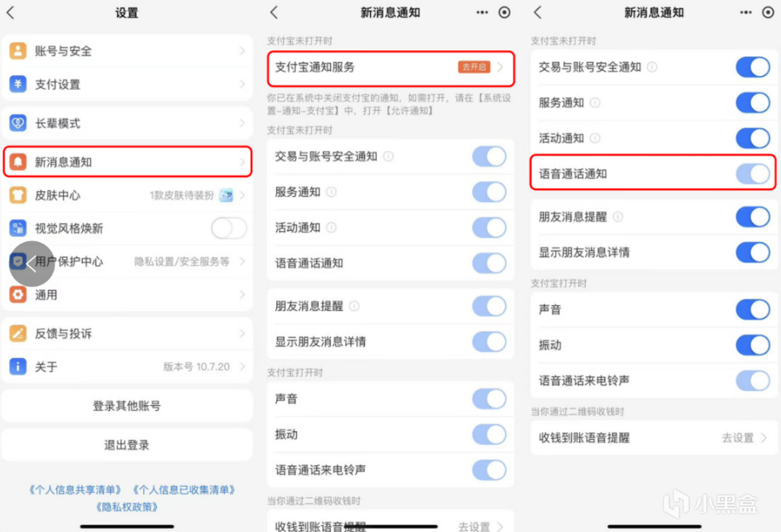The image size is (781, 532).
Task: Tap info icon beside 交易与账号安全通知, right screen
Action: 652,66
